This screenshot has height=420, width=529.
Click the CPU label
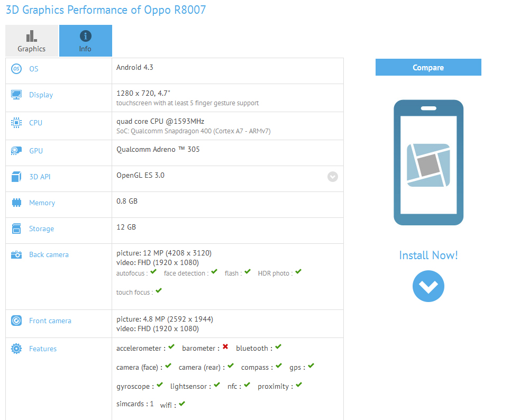[36, 123]
